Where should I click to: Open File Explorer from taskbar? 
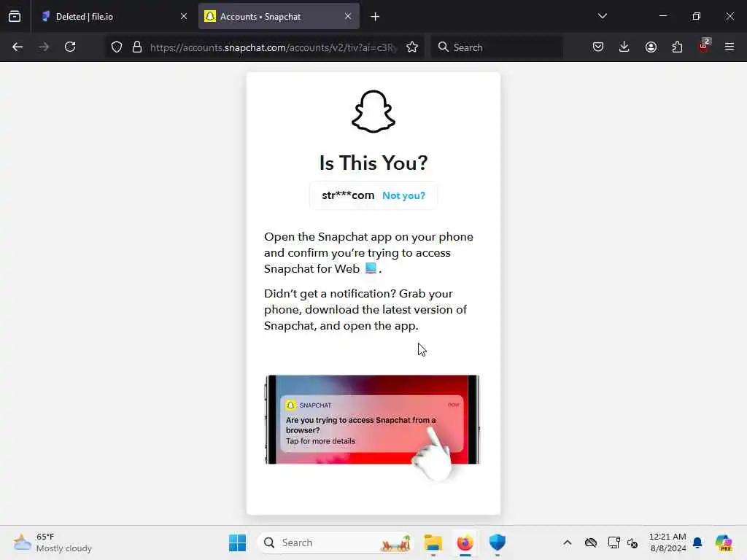pos(433,542)
